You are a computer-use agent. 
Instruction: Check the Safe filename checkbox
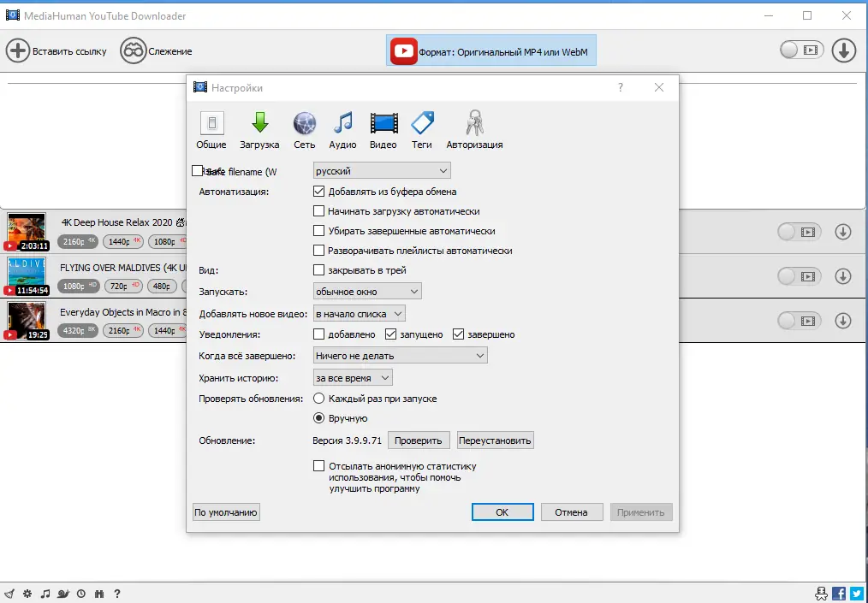click(x=197, y=170)
